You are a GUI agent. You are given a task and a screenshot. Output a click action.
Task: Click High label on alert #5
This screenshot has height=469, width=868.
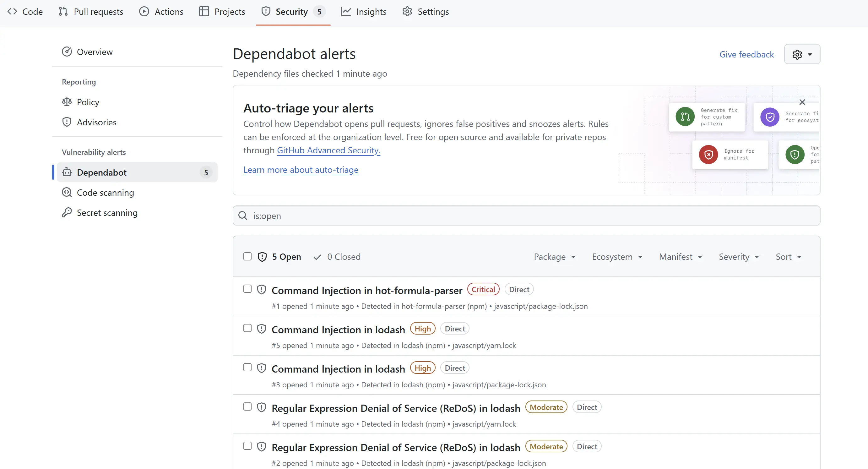pos(423,329)
